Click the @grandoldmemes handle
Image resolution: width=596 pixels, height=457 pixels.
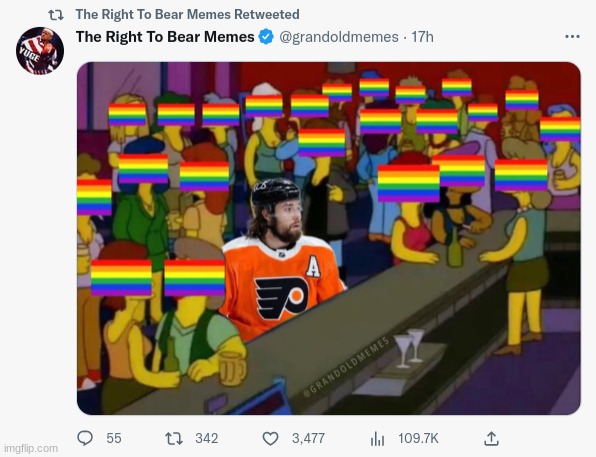click(x=339, y=37)
